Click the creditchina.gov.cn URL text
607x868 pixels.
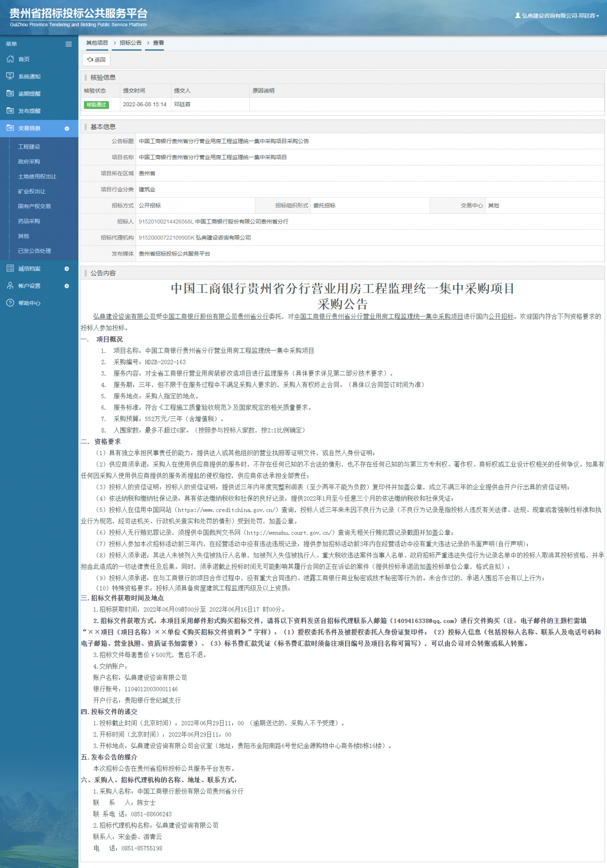pos(227,510)
